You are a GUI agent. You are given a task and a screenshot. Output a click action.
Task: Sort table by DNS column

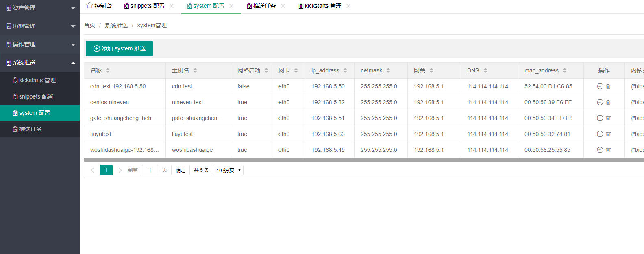(485, 70)
